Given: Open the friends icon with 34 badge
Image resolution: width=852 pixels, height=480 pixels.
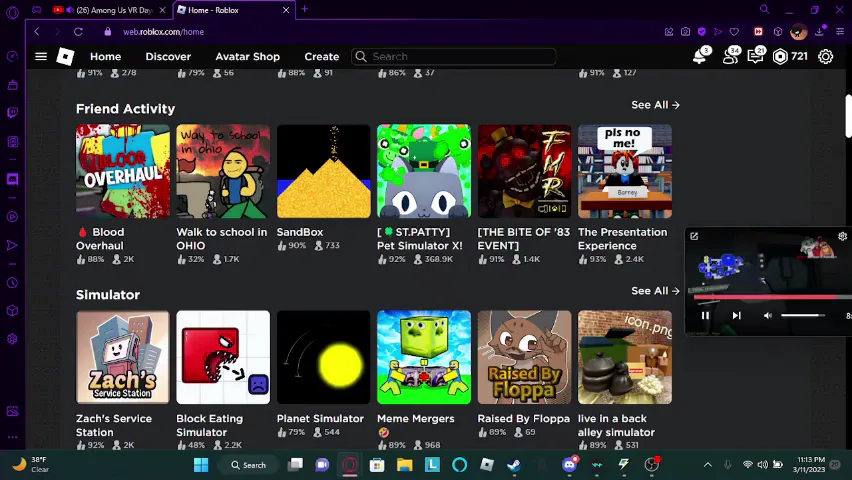Looking at the screenshot, I should click(730, 56).
